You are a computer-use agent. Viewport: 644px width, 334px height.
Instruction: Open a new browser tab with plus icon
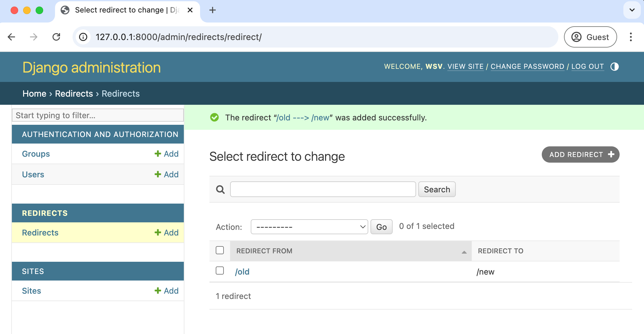click(x=213, y=10)
